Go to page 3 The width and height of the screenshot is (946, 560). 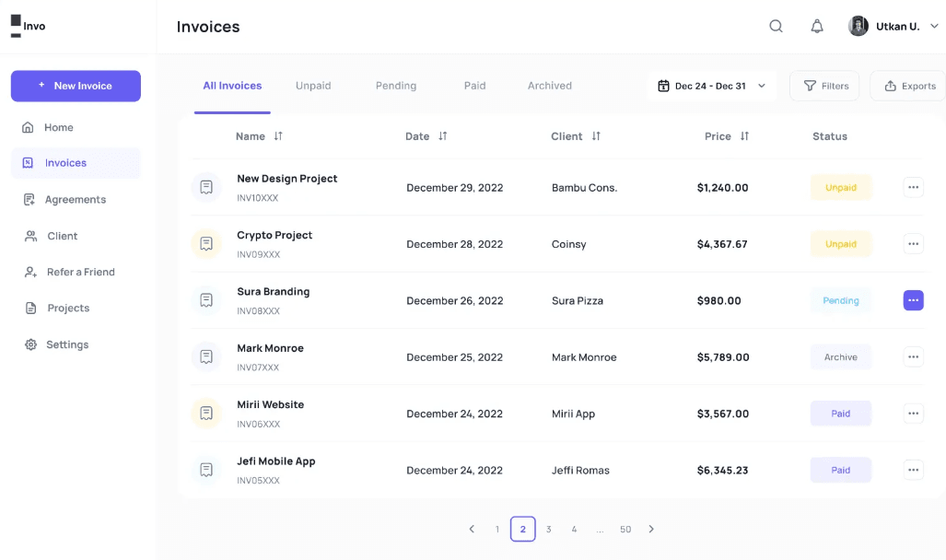click(x=548, y=530)
